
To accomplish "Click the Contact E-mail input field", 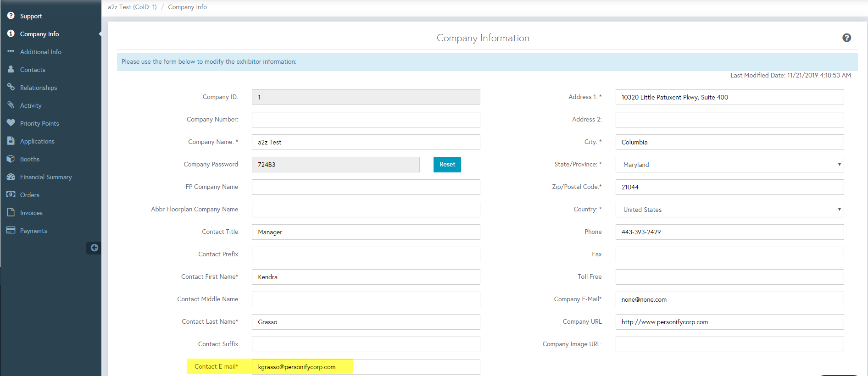I will 366,367.
